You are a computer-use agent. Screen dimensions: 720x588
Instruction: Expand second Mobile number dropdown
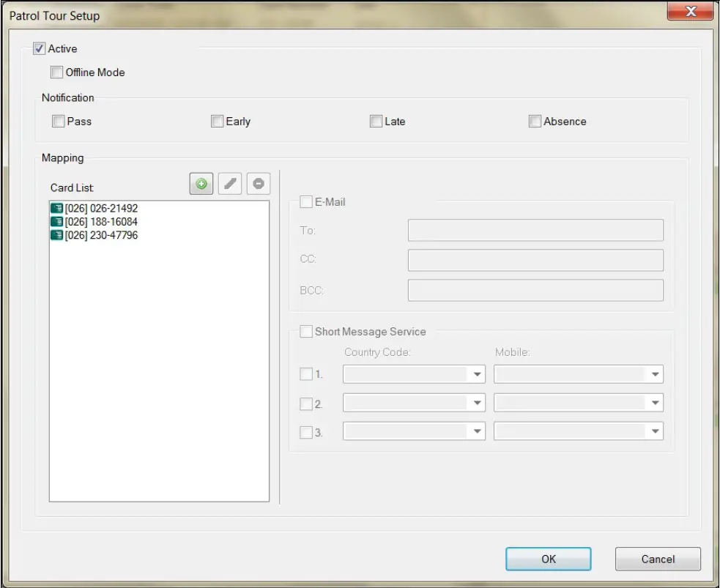(x=655, y=403)
